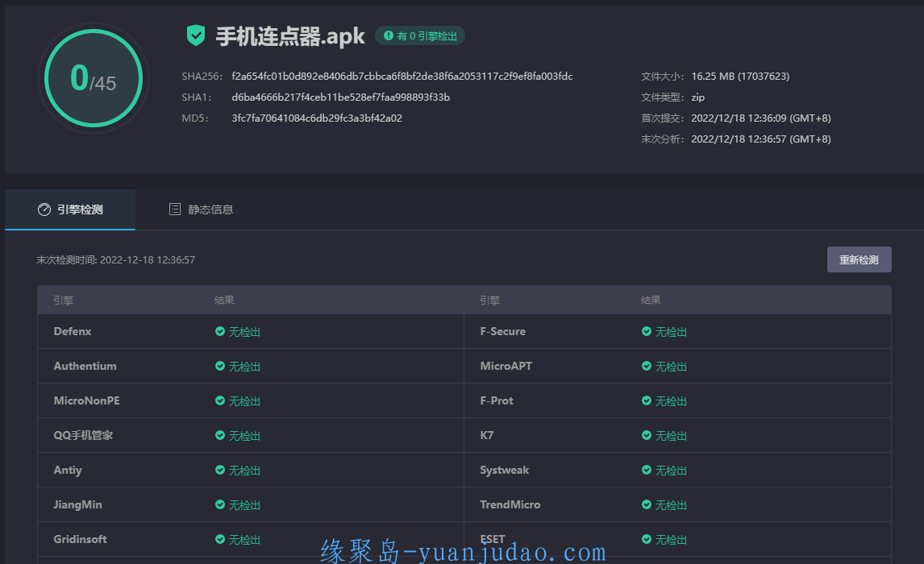Click the 重新检测 button
The width and height of the screenshot is (924, 564).
click(859, 259)
